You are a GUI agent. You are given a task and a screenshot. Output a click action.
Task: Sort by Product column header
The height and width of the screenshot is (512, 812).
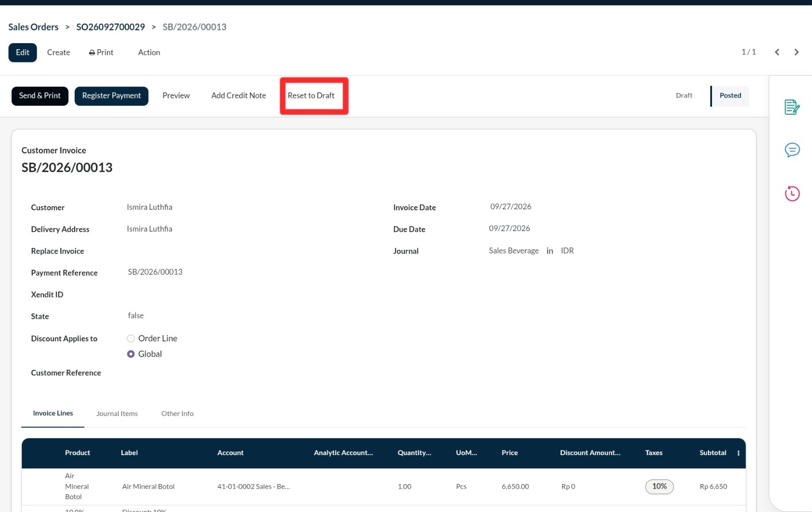78,453
